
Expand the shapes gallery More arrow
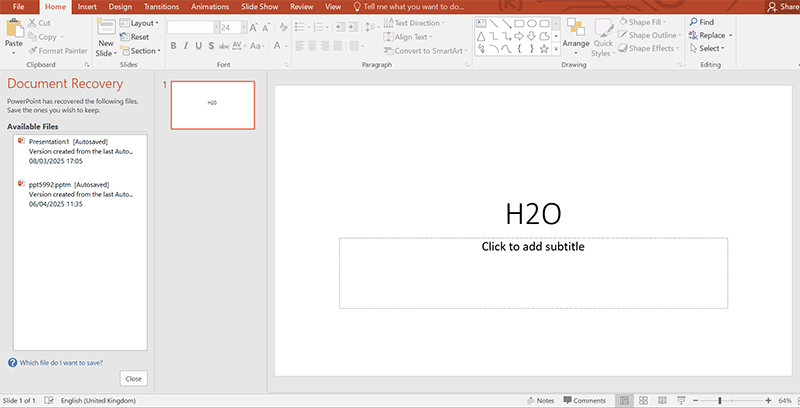(x=556, y=49)
